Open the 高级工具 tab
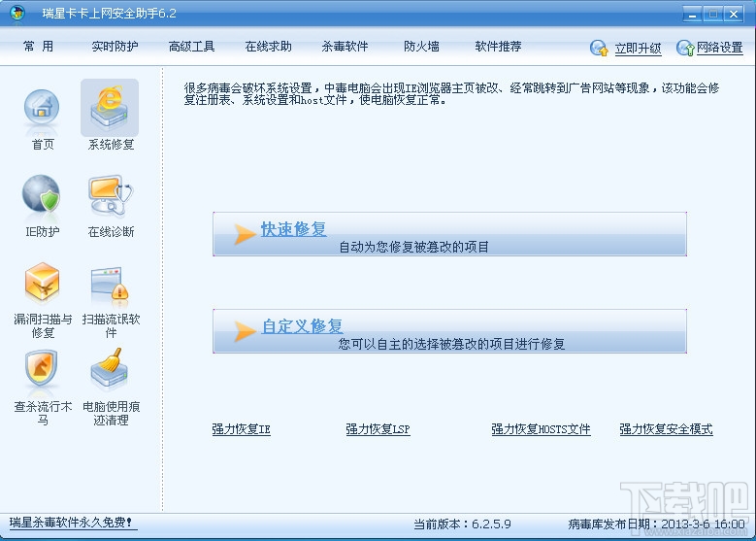 pyautogui.click(x=191, y=47)
